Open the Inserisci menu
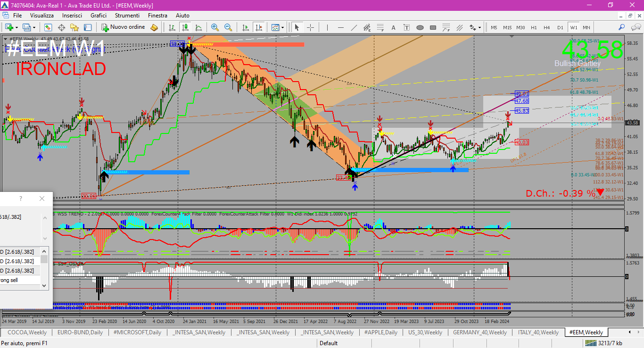 (x=72, y=16)
